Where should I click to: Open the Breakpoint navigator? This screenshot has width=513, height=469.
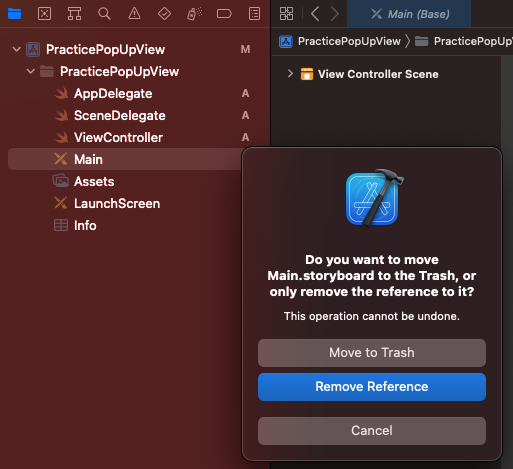(x=224, y=14)
